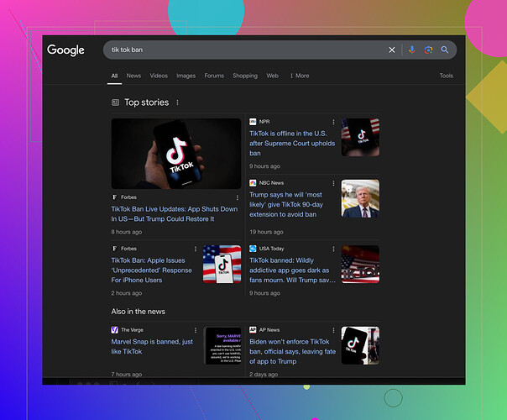
Task: Open the Top stories three-dot menu
Action: [x=177, y=102]
